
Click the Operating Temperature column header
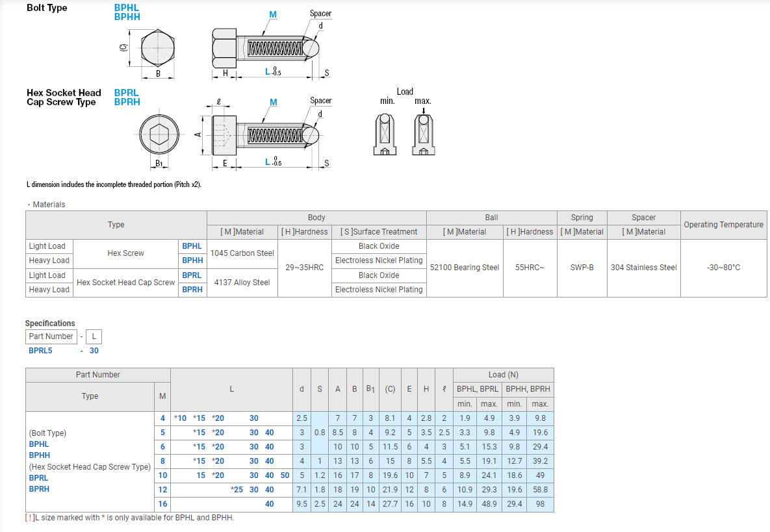[723, 225]
